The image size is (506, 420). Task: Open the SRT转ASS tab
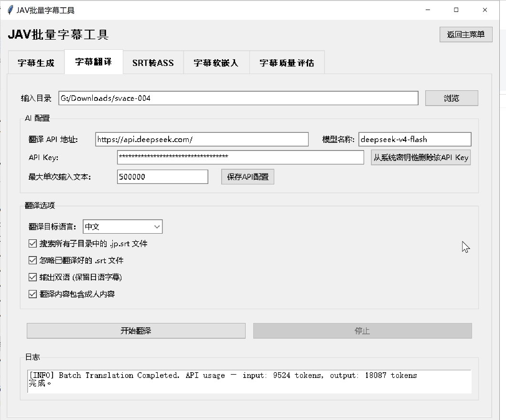(x=153, y=63)
